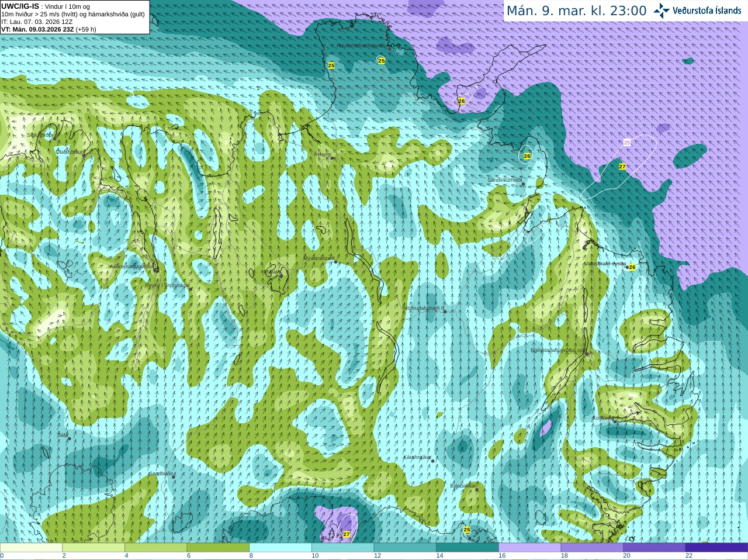The height and width of the screenshot is (560, 748).
Task: Click the yellow 25 marker south of Eyjabakkar
Action: [467, 530]
